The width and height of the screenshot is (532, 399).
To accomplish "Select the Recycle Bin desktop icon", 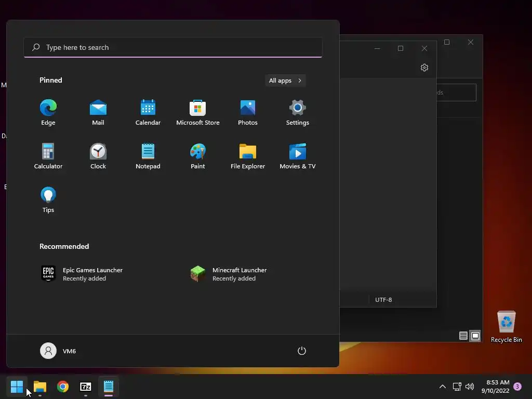I will [506, 327].
